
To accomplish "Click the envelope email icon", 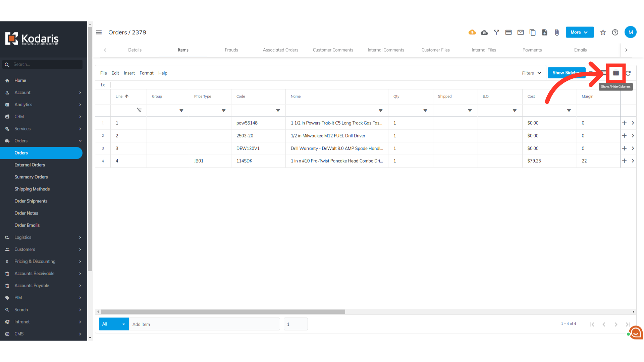I will (521, 32).
